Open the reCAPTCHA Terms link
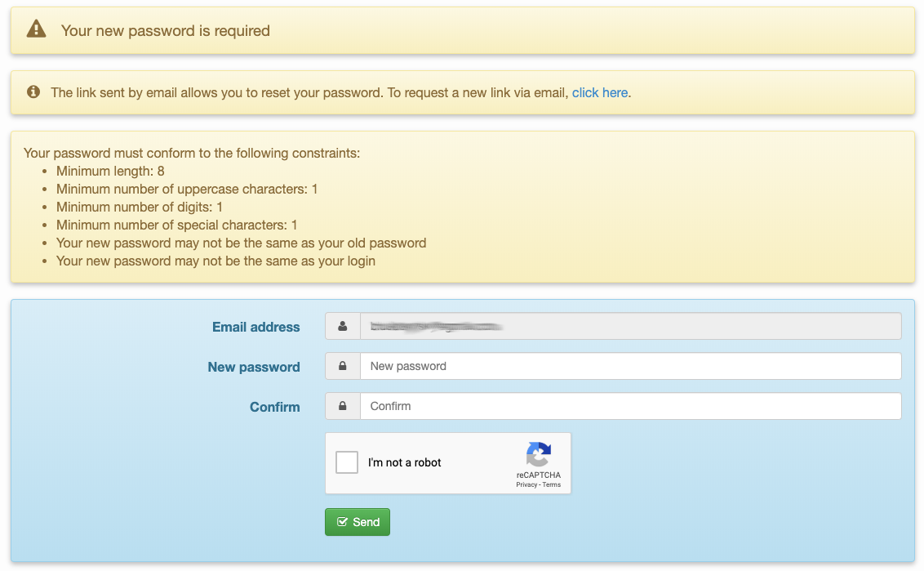 pyautogui.click(x=552, y=484)
